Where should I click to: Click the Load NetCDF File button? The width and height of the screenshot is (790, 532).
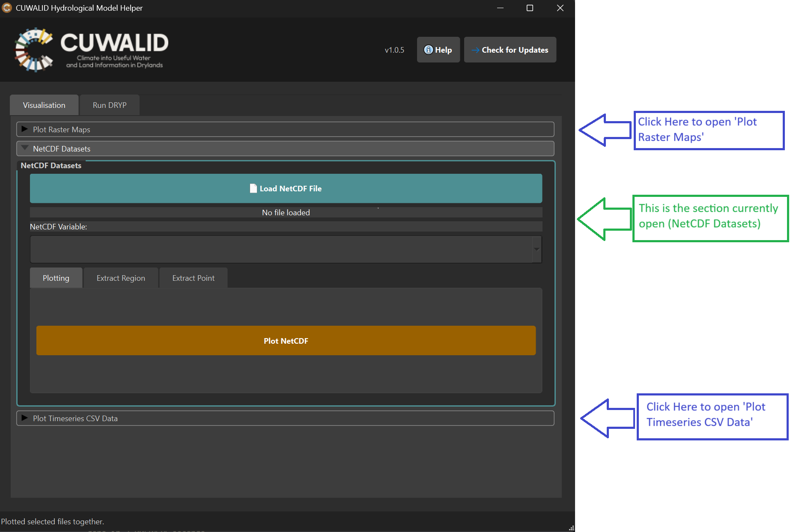[286, 188]
